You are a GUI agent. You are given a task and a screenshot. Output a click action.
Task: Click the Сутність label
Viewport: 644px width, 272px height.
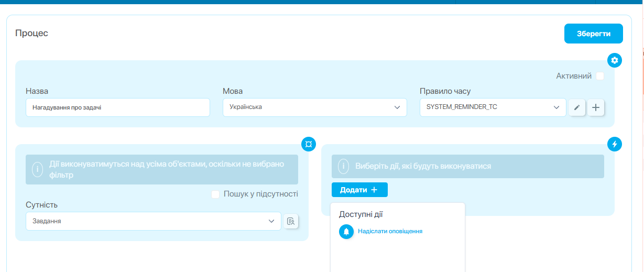tap(41, 204)
